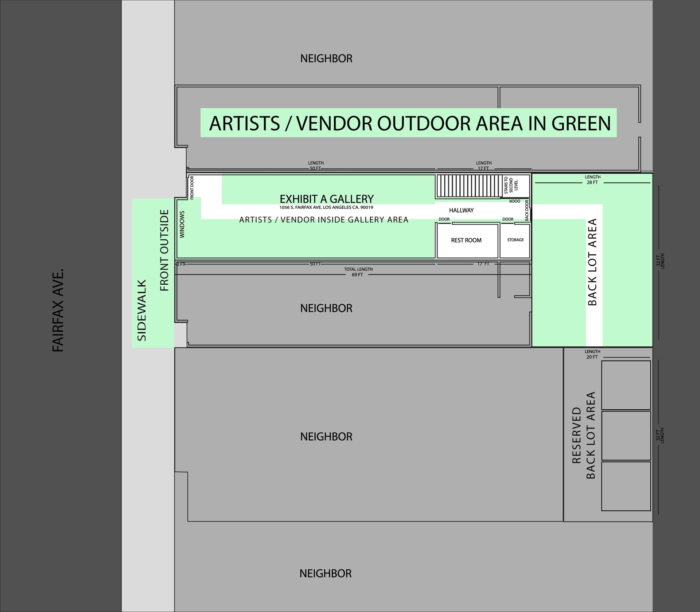Click the Front Outside label
The width and height of the screenshot is (700, 612).
point(165,250)
